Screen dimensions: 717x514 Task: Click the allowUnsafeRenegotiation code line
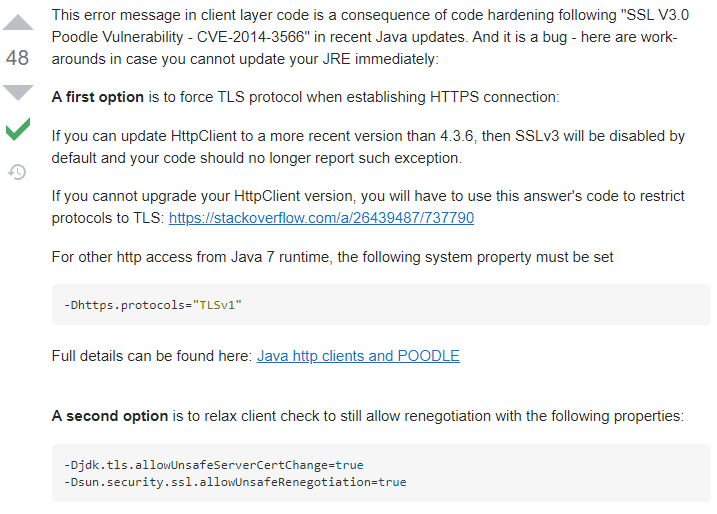pos(234,482)
